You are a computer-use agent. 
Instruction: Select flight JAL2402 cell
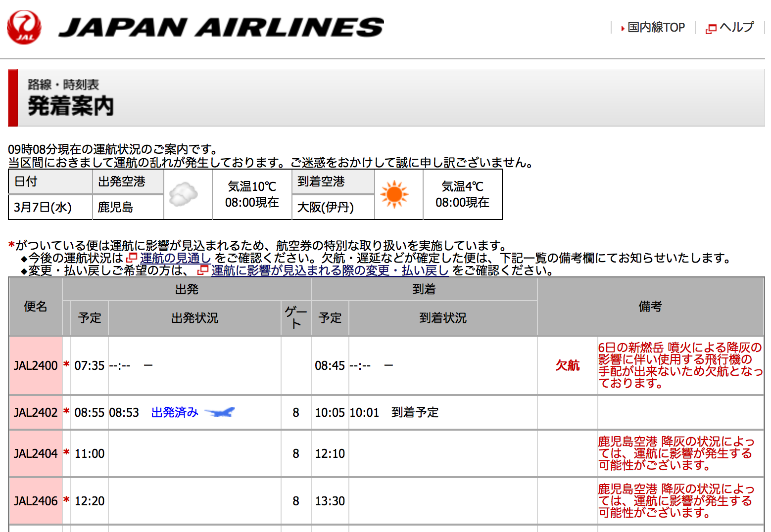pos(36,412)
